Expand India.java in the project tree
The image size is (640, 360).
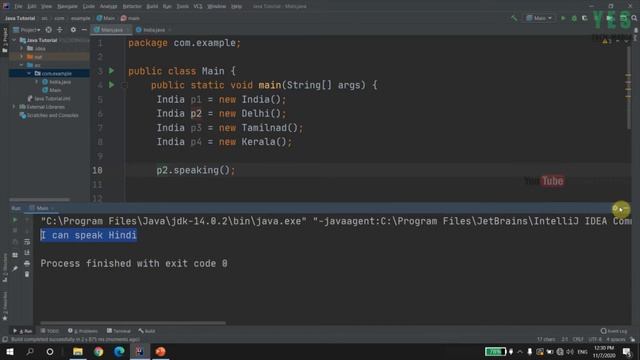pos(37,82)
